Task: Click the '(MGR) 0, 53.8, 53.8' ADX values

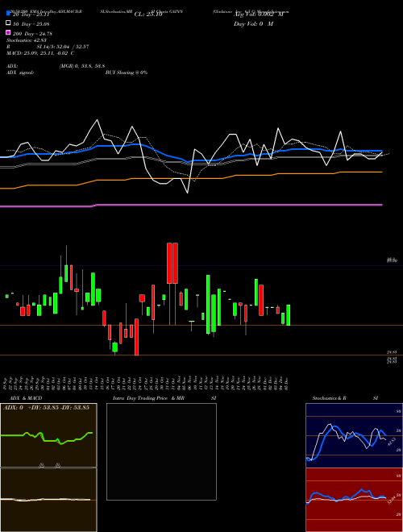Action: [82, 66]
